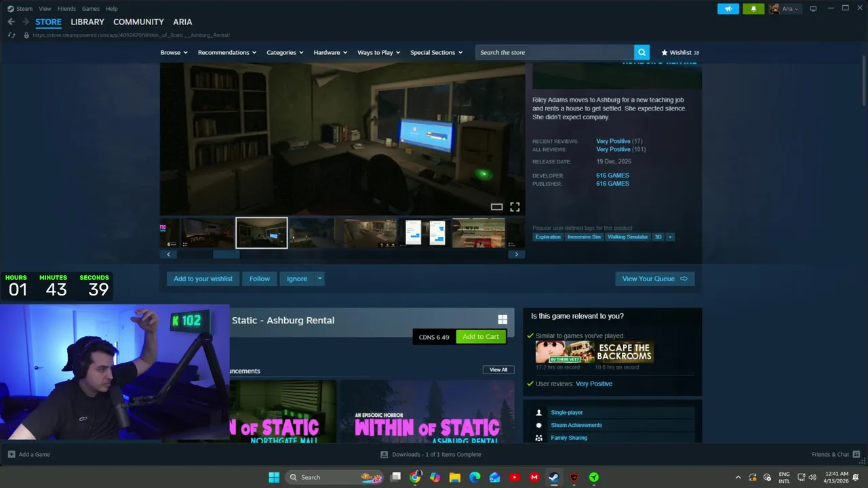This screenshot has height=488, width=868.
Task: Open Windows Start menu
Action: [x=274, y=477]
